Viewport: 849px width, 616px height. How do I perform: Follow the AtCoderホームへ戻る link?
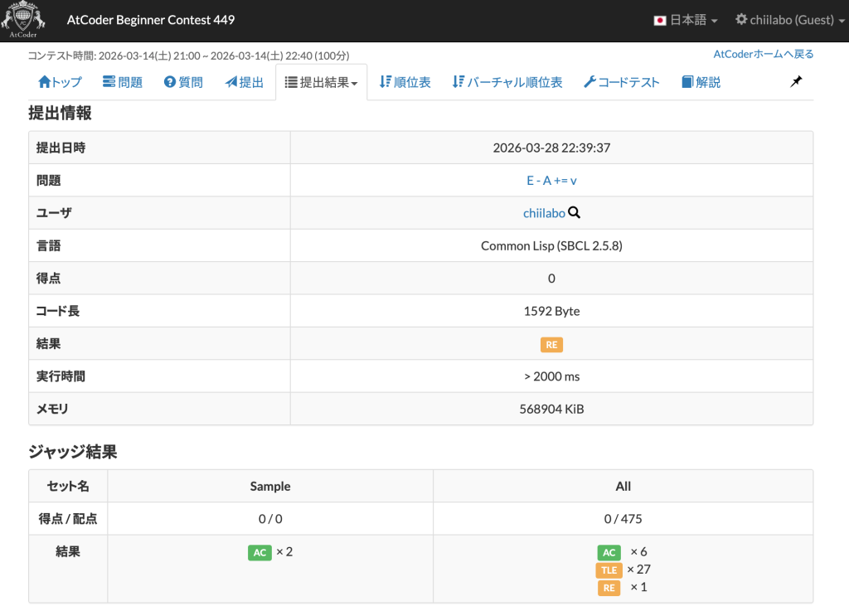click(x=763, y=54)
